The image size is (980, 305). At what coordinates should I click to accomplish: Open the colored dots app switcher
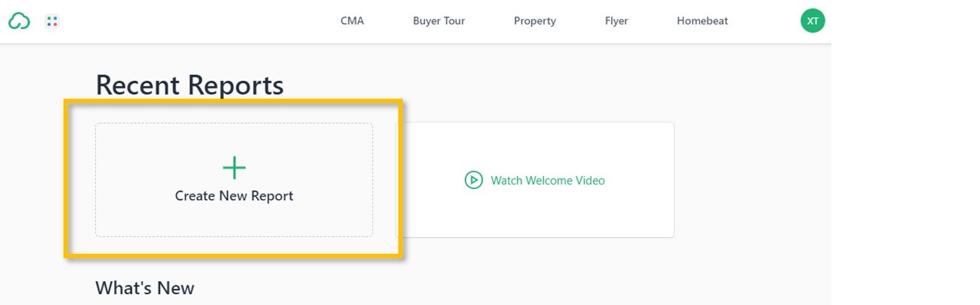coord(52,22)
